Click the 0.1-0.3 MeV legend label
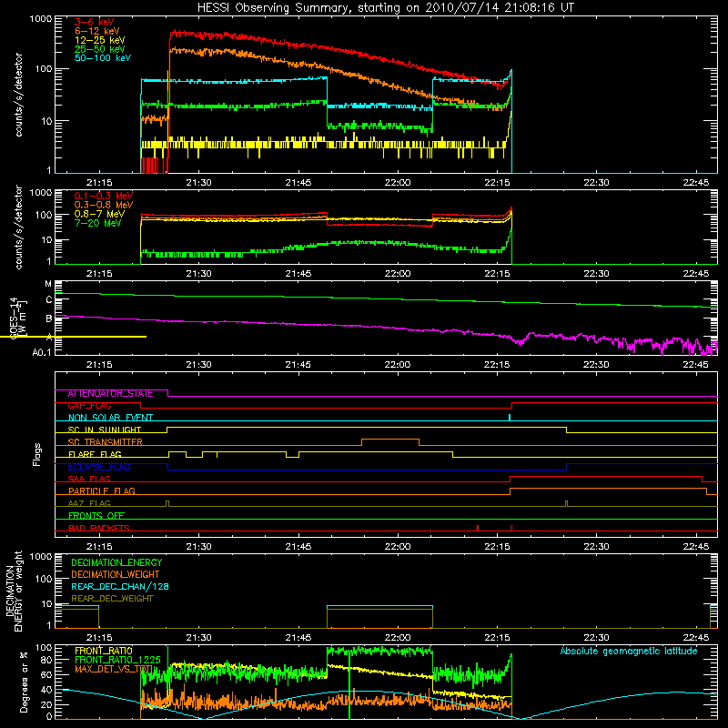Image resolution: width=728 pixels, height=728 pixels. pos(104,196)
